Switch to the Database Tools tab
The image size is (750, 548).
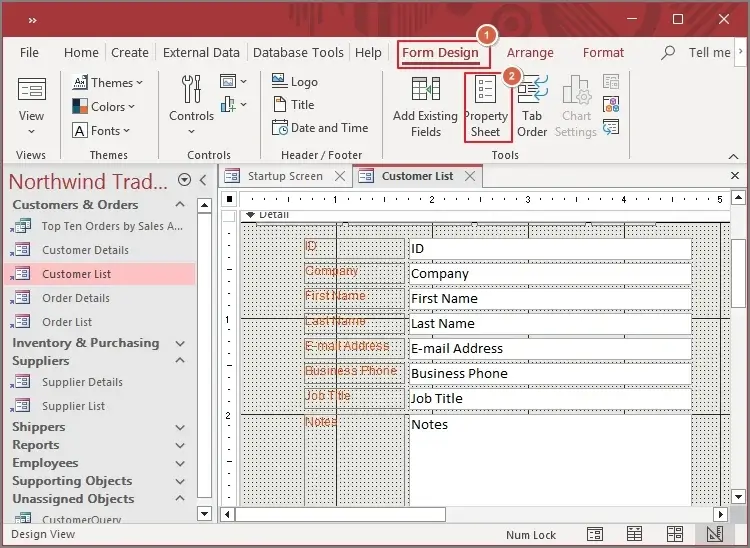(x=298, y=53)
